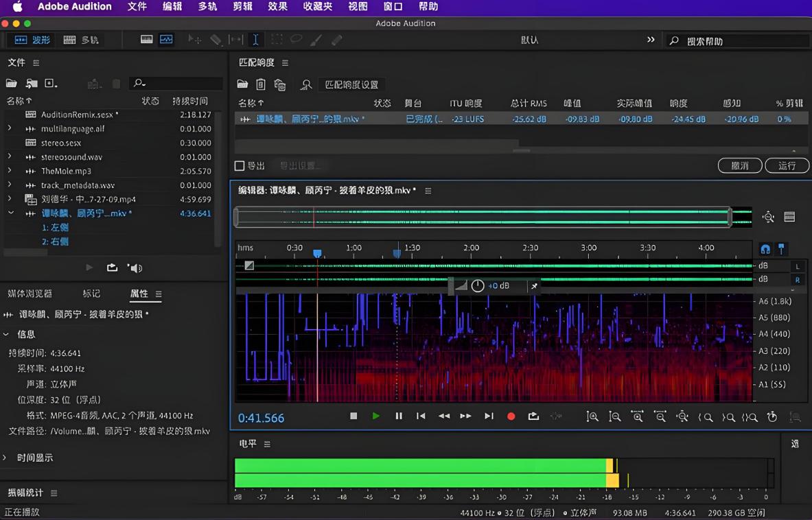Screen dimensions: 812x520
Task: Collapse the 信息 section
Action: [x=7, y=335]
